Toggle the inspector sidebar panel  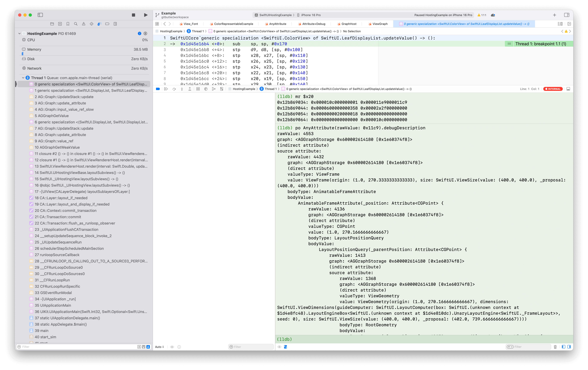pos(567,15)
